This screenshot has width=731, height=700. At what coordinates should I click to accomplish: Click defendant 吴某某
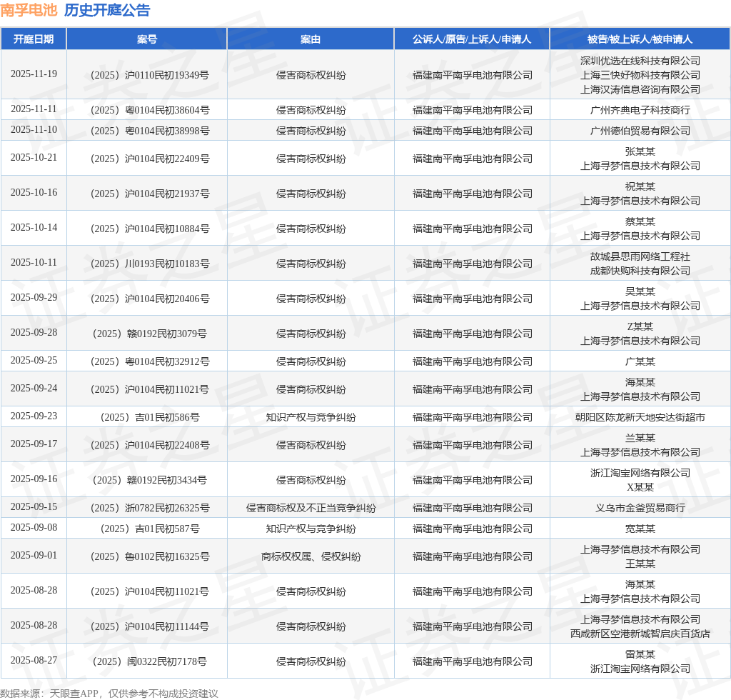coord(640,291)
